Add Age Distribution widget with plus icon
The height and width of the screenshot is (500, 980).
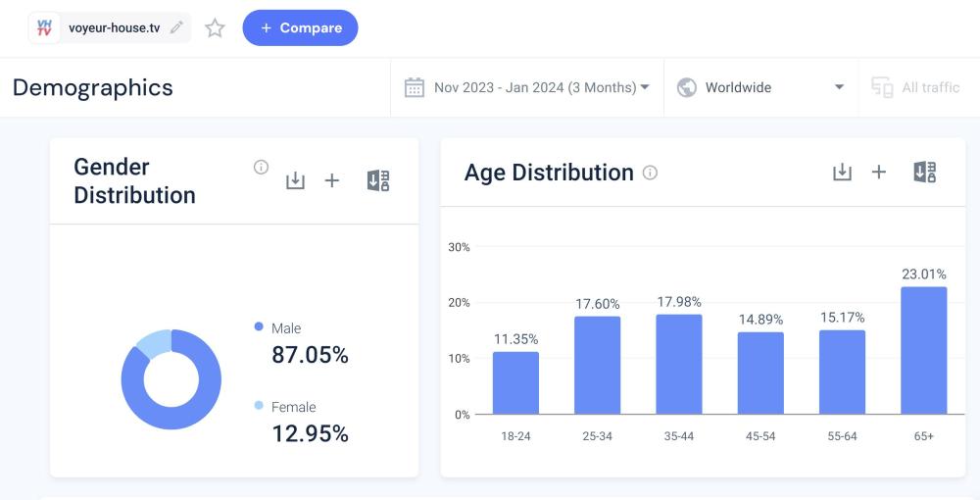pyautogui.click(x=879, y=173)
